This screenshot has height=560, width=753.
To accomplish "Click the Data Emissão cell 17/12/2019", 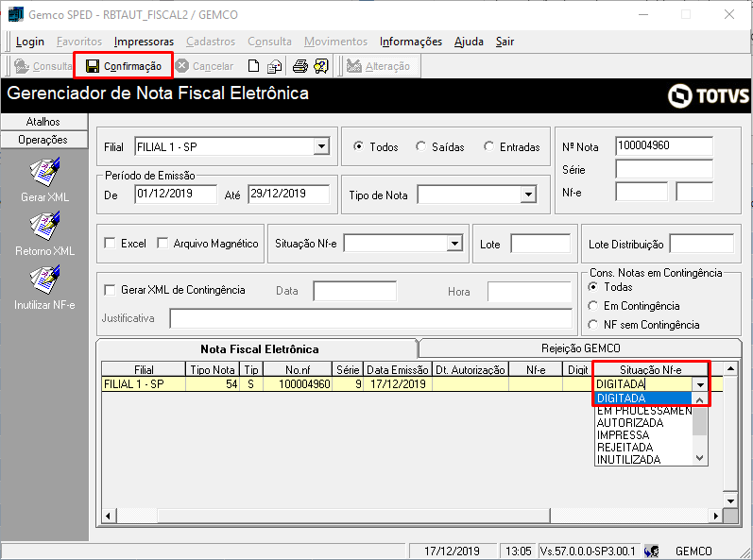I will (398, 384).
